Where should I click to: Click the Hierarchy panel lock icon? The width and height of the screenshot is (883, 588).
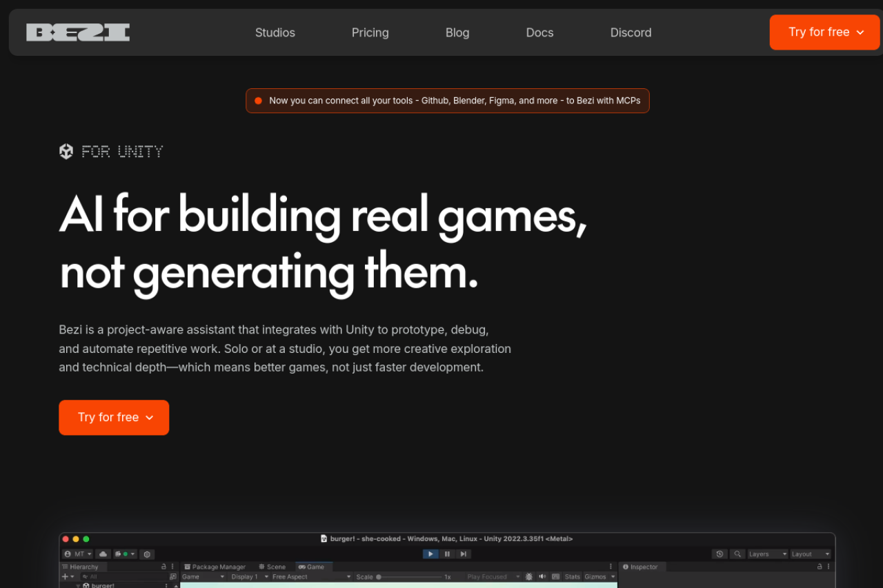(163, 567)
